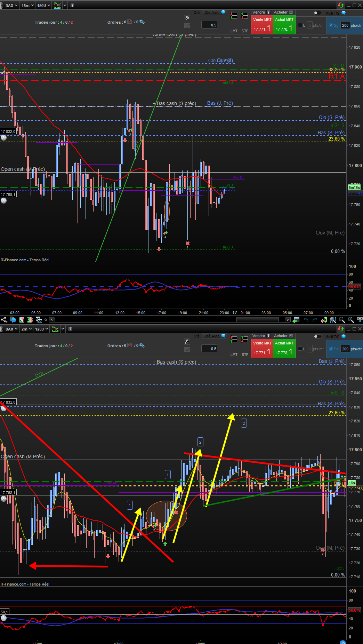Select STP stop order icon in 15m panel
The height and width of the screenshot is (644, 363).
pos(245,16)
